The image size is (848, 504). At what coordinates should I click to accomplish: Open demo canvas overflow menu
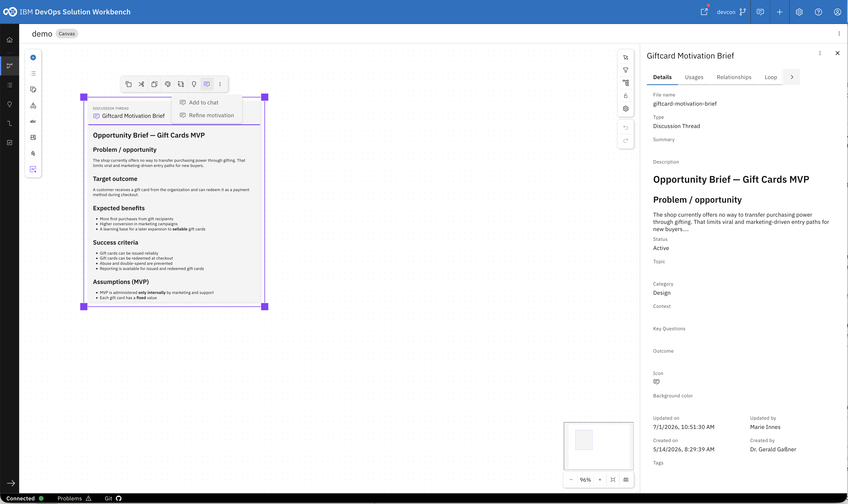pos(839,34)
